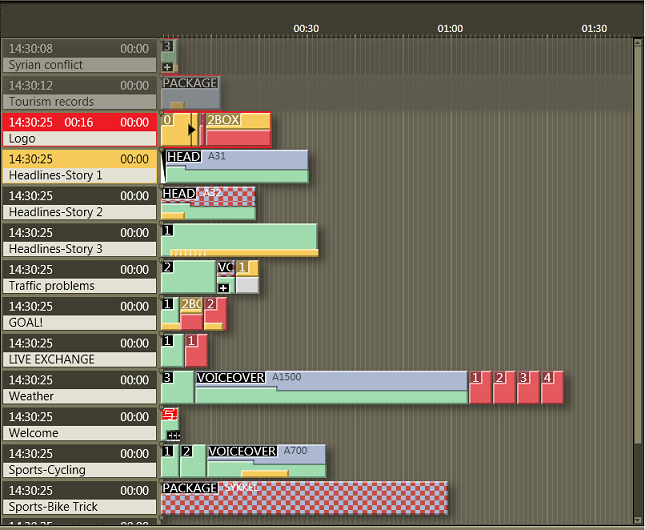The width and height of the screenshot is (645, 530).
Task: Select PACKAGE block in Tourism records row
Action: (191, 93)
